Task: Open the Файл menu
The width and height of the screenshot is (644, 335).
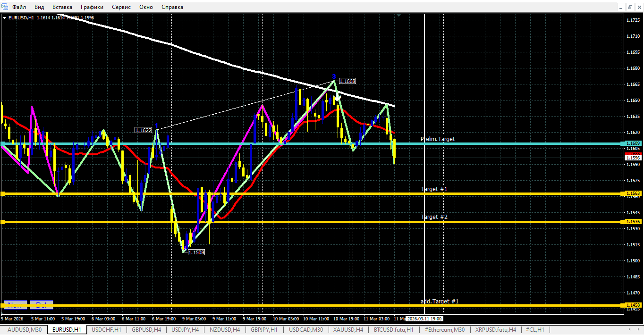Action: [x=19, y=7]
